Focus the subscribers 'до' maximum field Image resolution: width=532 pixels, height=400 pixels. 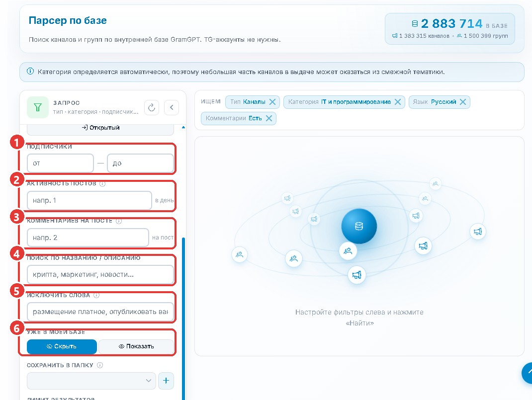pos(141,163)
